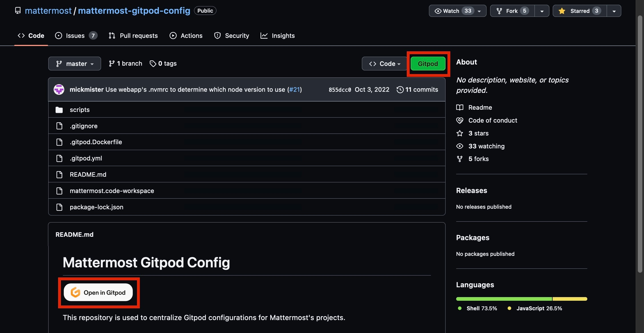Image resolution: width=644 pixels, height=333 pixels.
Task: Click the Actions play-circle icon
Action: click(x=173, y=36)
